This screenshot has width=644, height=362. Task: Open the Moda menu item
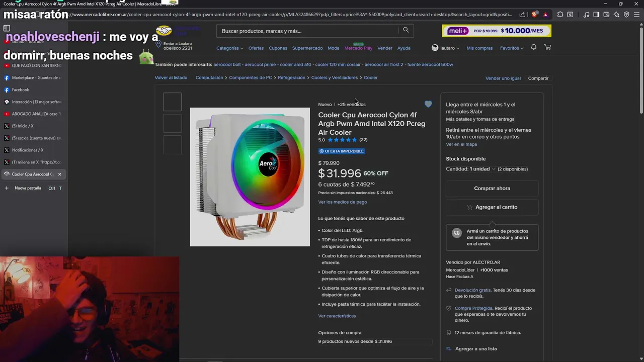tap(334, 48)
